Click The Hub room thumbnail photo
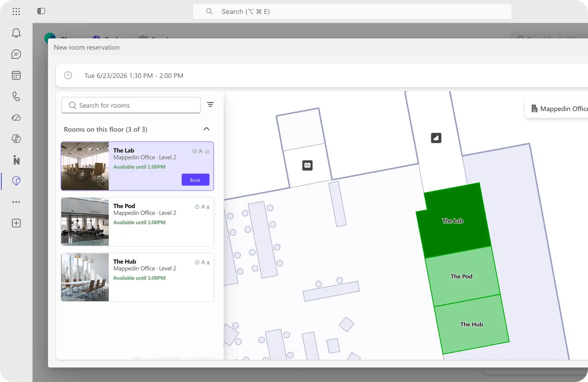This screenshot has height=382, width=588. pyautogui.click(x=85, y=277)
